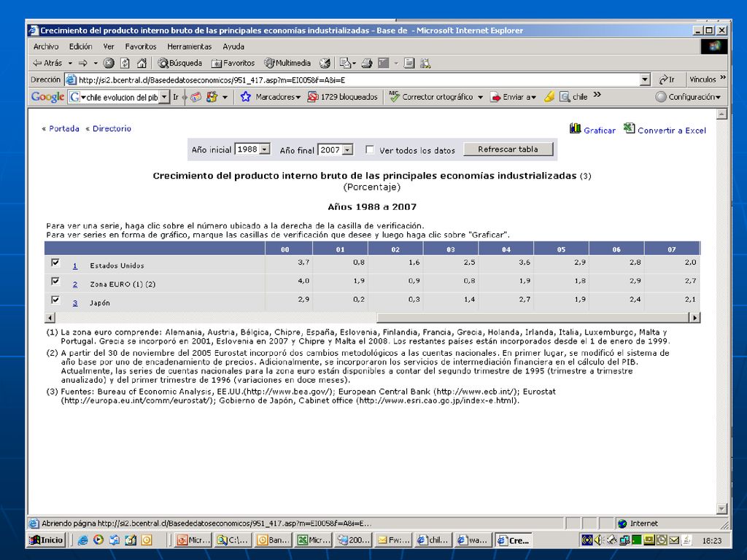Run the Corrector ortográfico spell check
Viewport: 747px width, 560px height.
pos(431,97)
